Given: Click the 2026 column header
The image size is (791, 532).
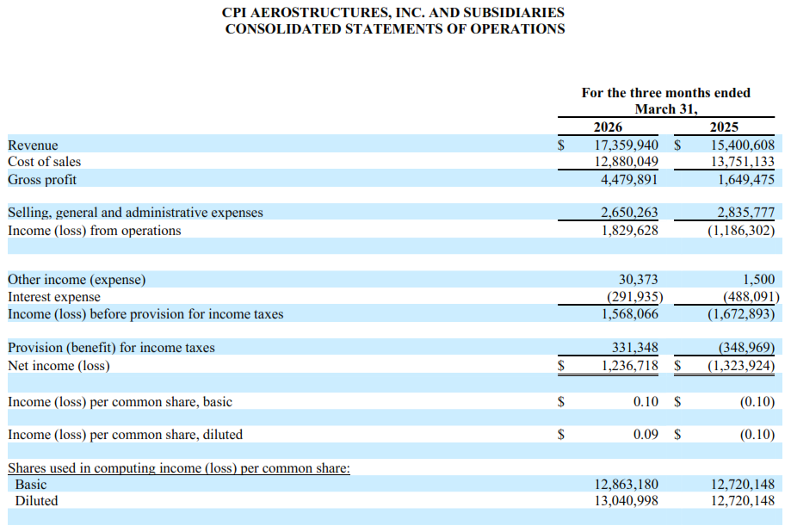Looking at the screenshot, I should click(x=608, y=127).
